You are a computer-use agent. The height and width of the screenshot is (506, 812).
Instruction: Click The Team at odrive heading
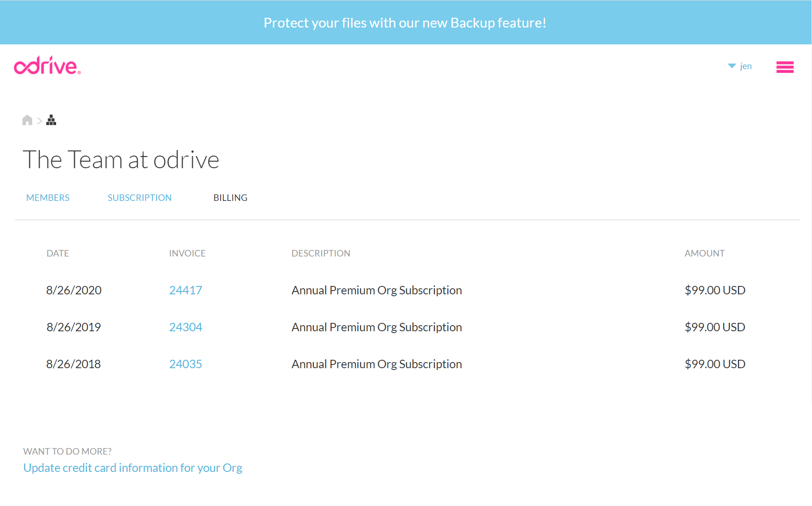(x=121, y=160)
